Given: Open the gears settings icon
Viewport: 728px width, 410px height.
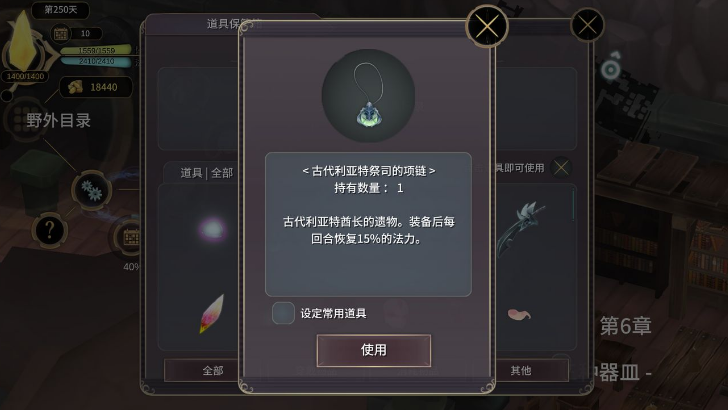Looking at the screenshot, I should pos(91,190).
